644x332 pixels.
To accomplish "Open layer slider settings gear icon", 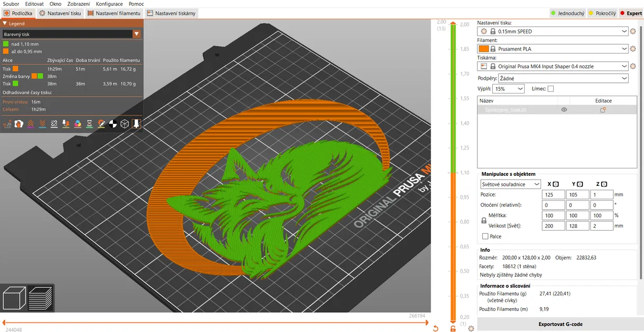I will (471, 329).
